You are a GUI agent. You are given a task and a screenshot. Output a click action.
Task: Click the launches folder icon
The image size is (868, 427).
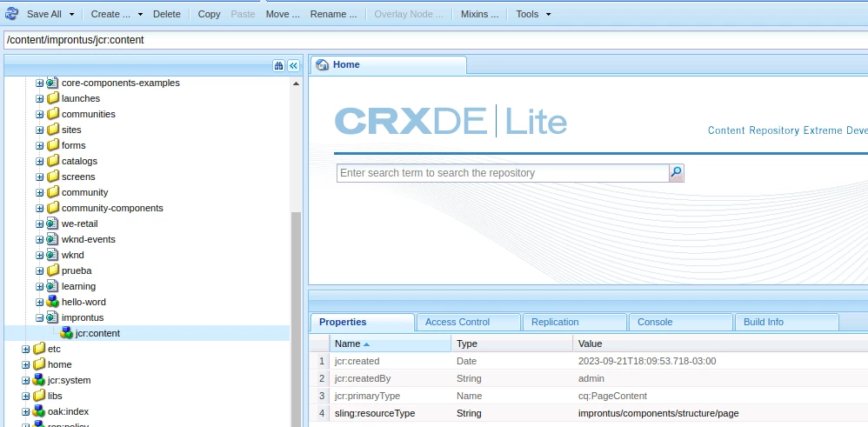[52, 98]
